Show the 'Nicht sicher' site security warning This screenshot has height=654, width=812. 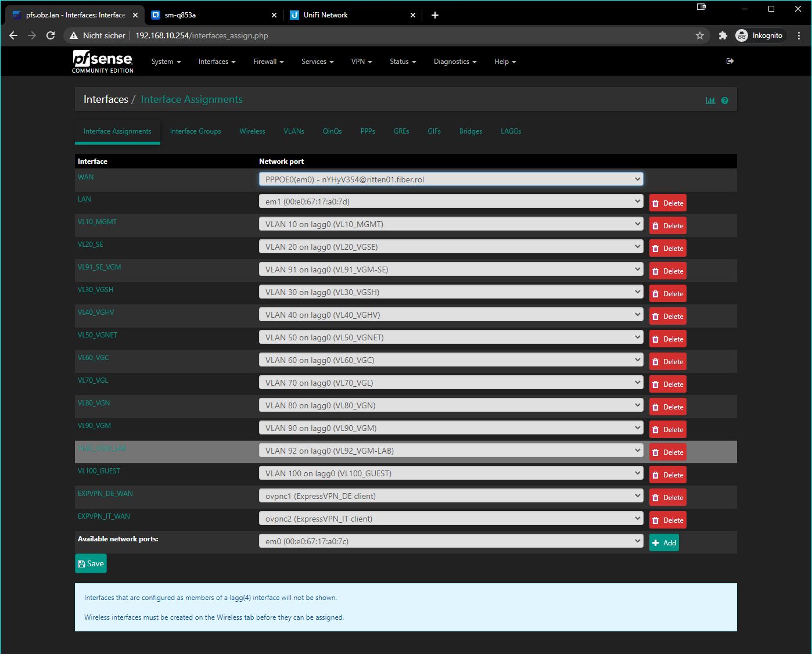tap(98, 35)
